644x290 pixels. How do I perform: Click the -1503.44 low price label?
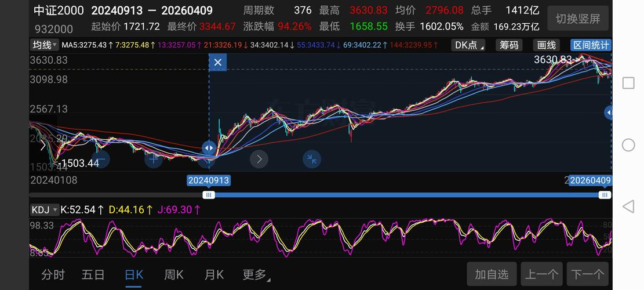click(79, 163)
